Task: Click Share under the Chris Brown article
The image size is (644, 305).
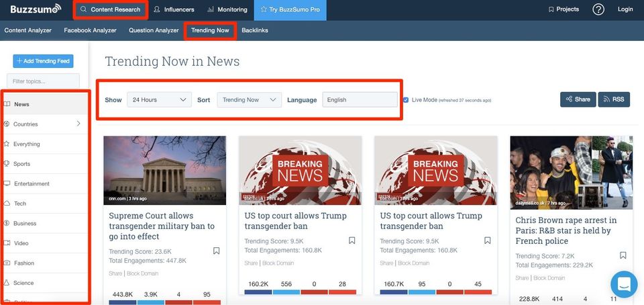Action: tap(522, 278)
